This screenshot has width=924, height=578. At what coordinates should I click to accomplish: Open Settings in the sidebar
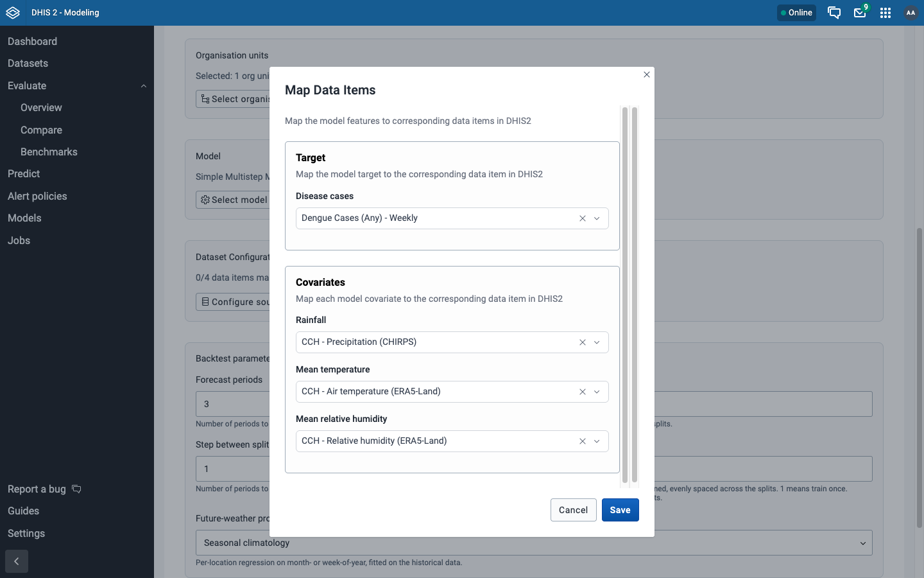[x=26, y=534]
